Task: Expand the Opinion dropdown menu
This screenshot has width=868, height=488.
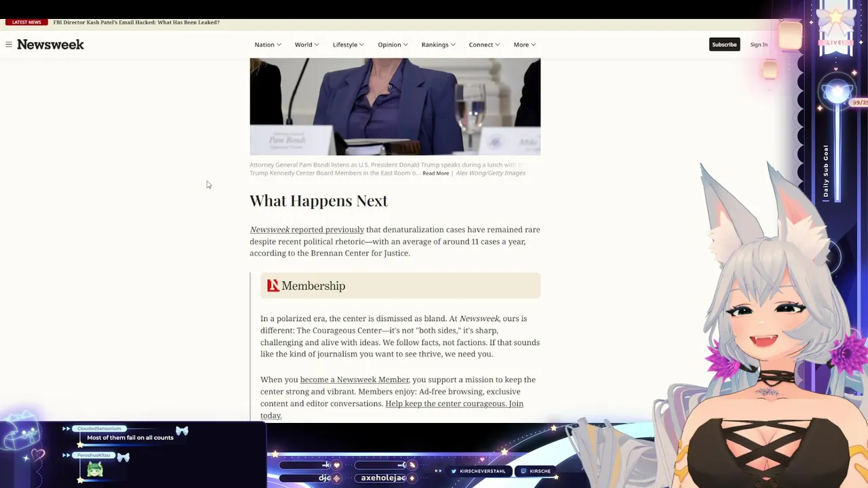Action: click(x=393, y=45)
